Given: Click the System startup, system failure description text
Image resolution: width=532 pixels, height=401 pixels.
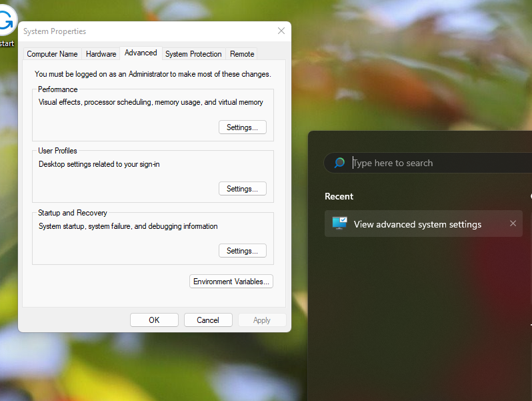Looking at the screenshot, I should tap(128, 226).
